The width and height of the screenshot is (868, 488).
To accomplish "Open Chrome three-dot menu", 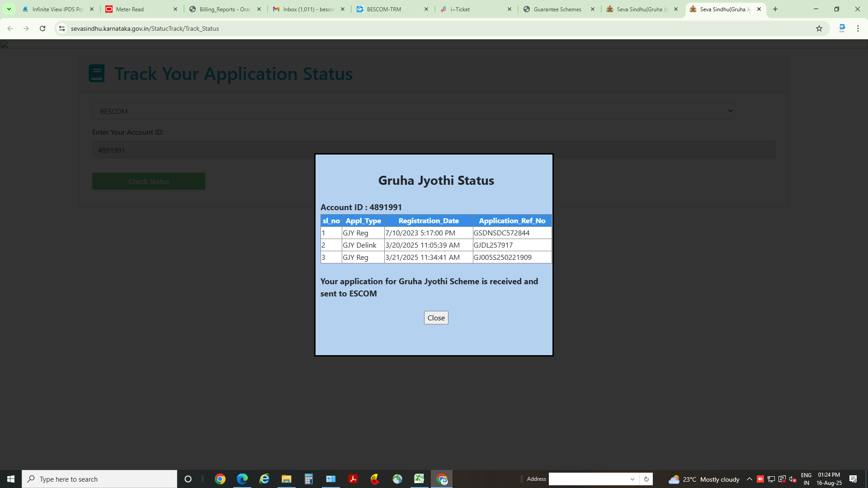I will pyautogui.click(x=858, y=28).
